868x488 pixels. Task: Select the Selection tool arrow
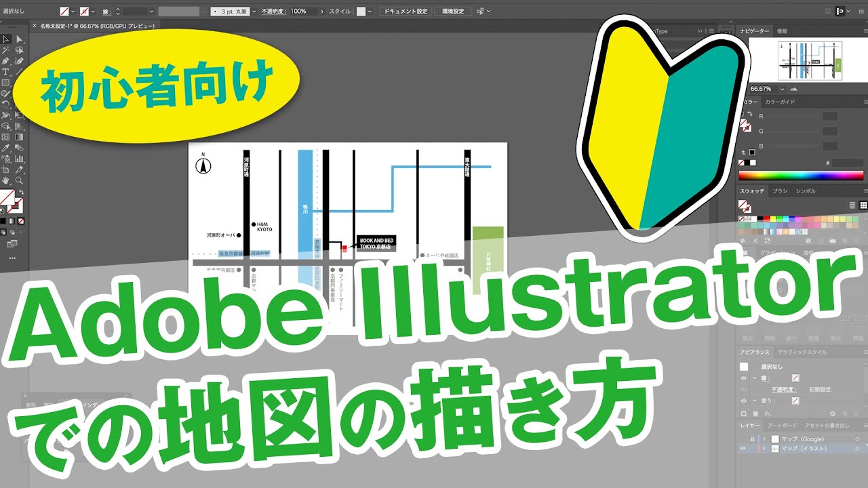pos(6,39)
